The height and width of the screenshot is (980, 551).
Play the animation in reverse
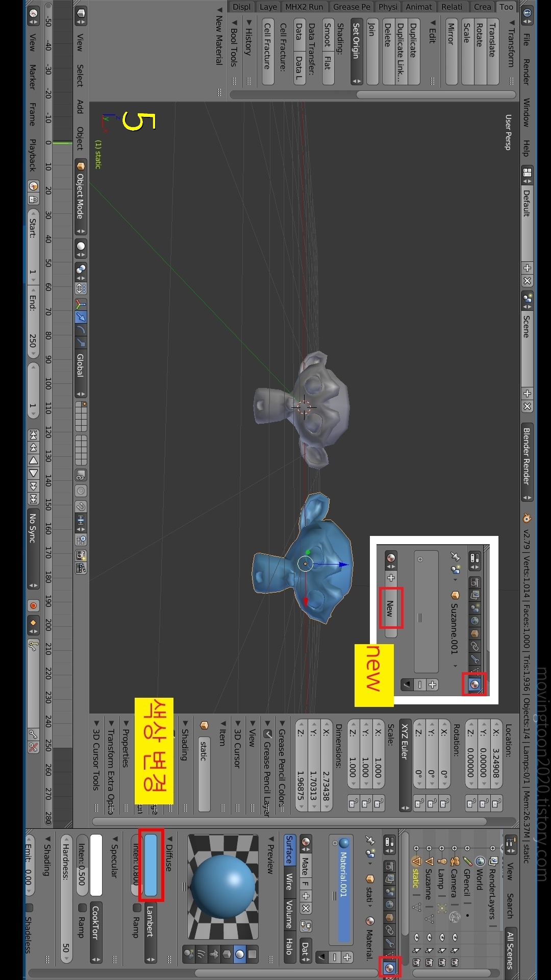tap(33, 460)
